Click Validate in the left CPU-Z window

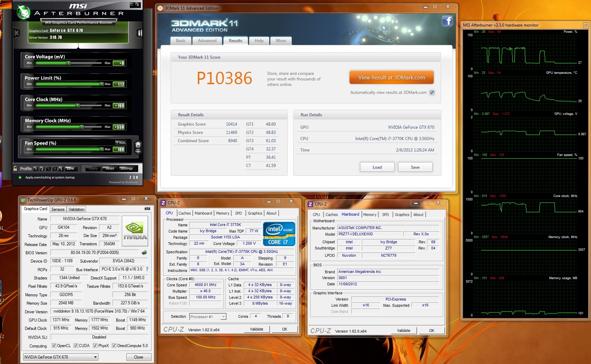[x=256, y=329]
